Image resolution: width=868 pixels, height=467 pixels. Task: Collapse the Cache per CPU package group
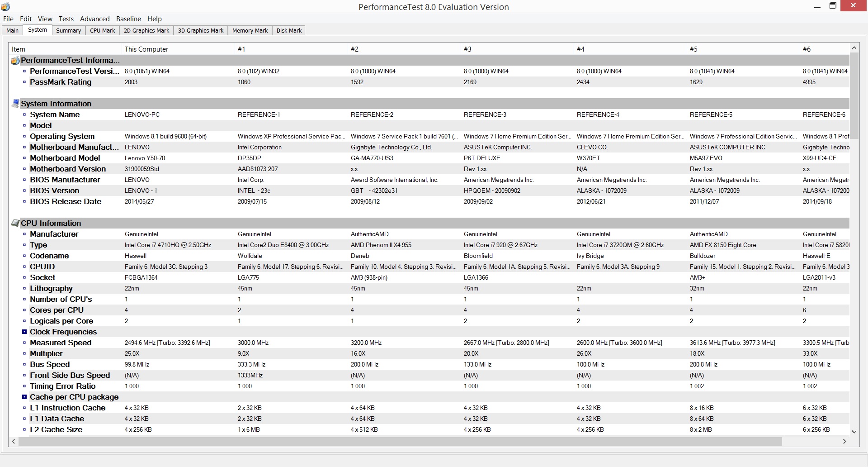pos(24,397)
